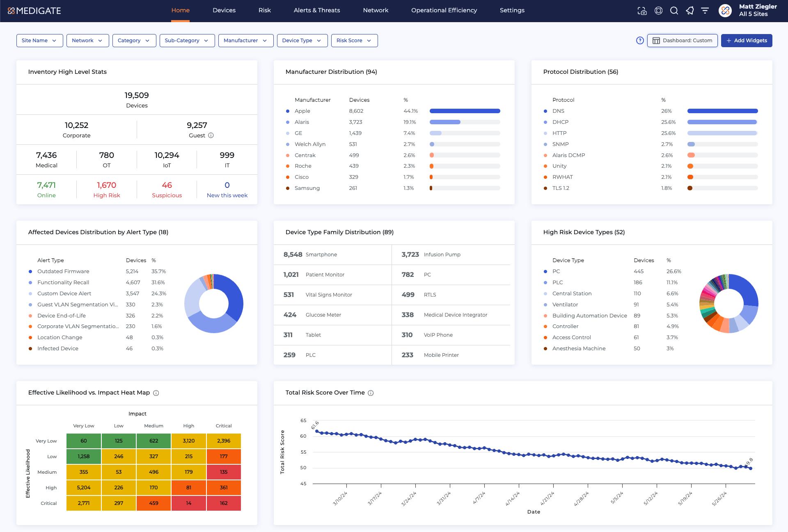The width and height of the screenshot is (788, 532).
Task: Click Matt Ziegler's profile avatar
Action: 725,11
